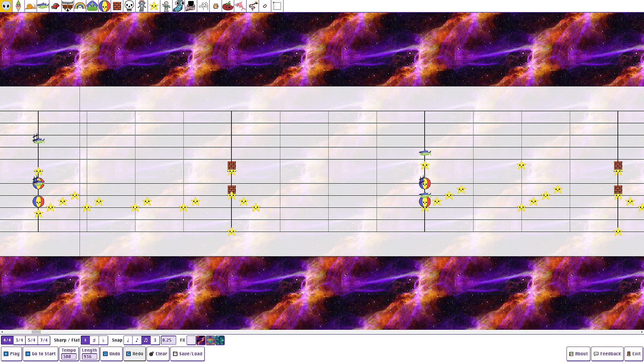Switch time signature to 3/4
Viewport: 644px width, 362px height.
tap(19, 340)
